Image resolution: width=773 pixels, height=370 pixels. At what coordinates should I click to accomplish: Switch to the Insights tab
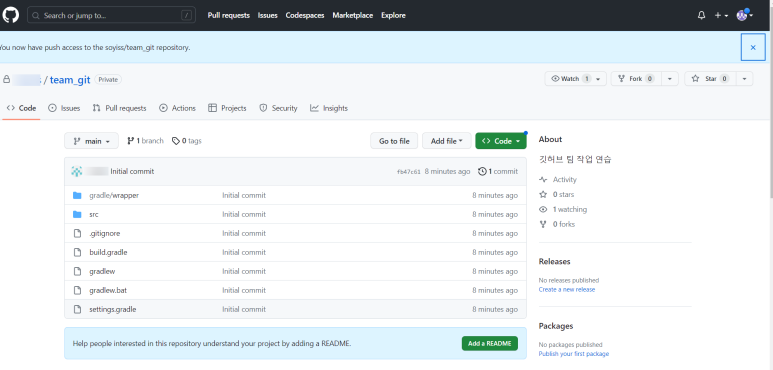click(329, 108)
